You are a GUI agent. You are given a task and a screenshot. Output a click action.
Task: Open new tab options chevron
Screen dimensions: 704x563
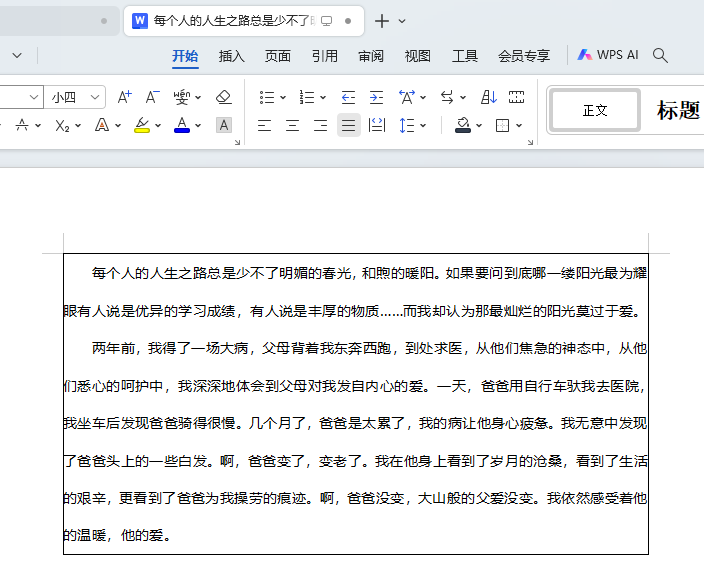(402, 21)
